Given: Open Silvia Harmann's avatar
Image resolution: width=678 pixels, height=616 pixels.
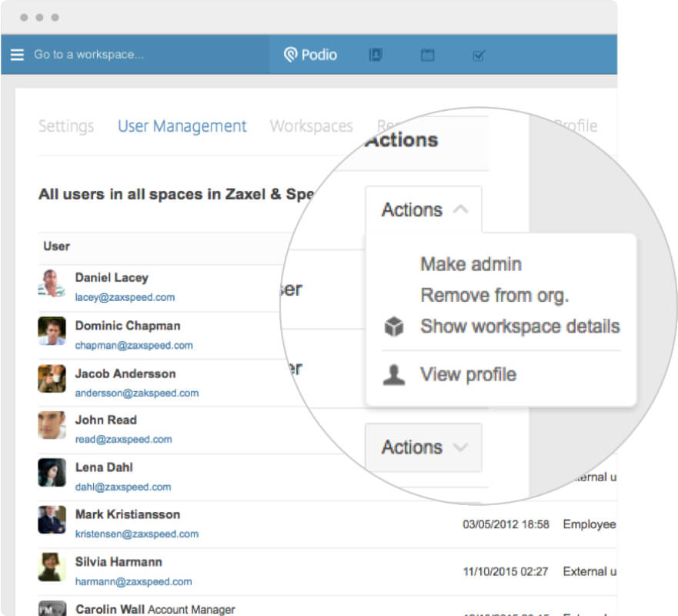Looking at the screenshot, I should (x=52, y=567).
